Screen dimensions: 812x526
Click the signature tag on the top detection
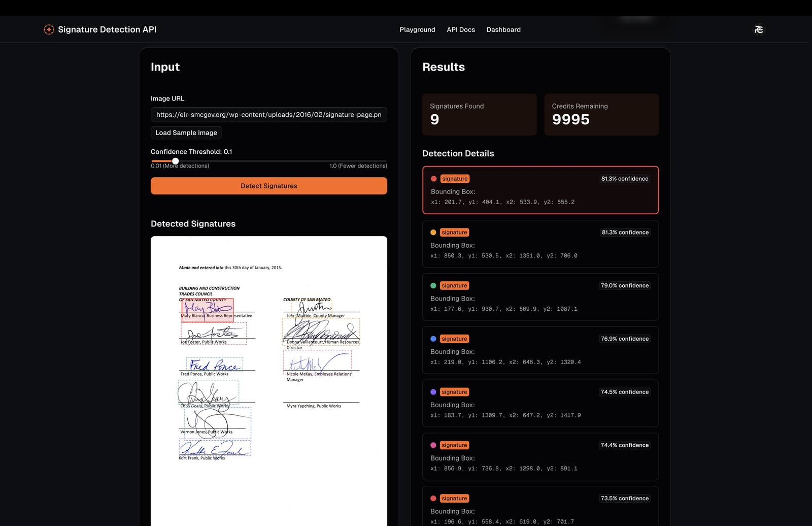[454, 178]
